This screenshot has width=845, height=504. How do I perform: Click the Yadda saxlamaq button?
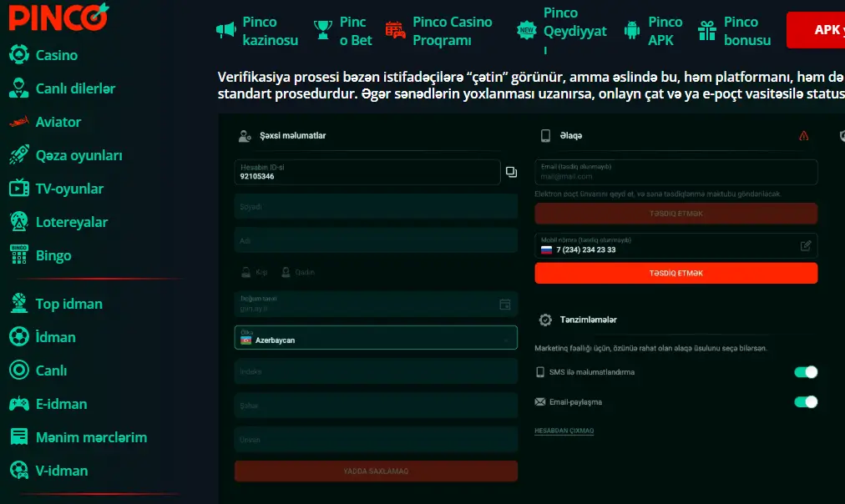point(376,471)
